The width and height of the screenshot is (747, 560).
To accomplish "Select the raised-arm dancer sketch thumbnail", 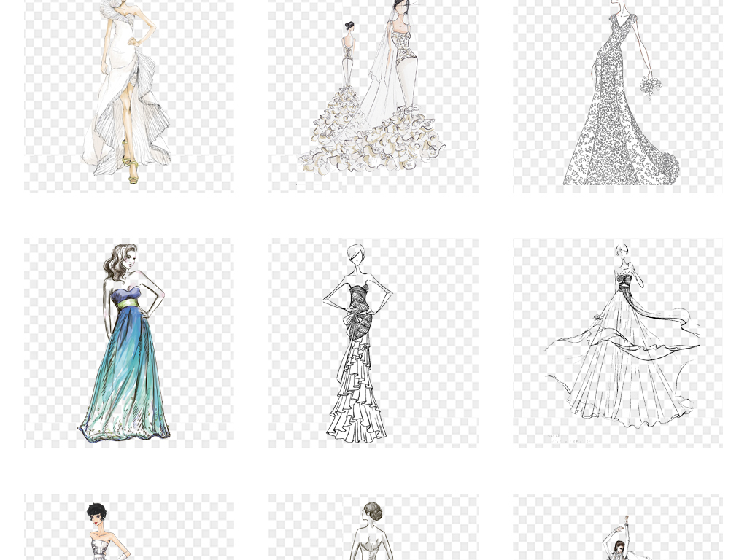I will point(618,527).
